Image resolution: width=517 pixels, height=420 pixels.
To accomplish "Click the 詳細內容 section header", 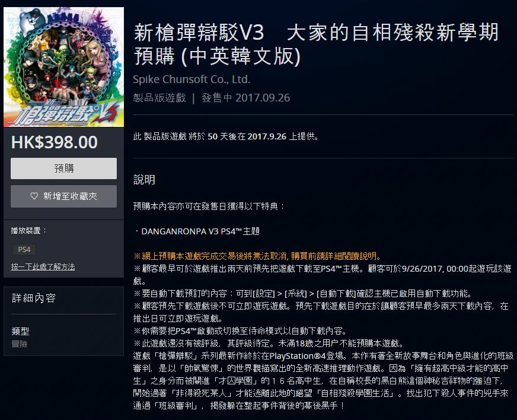I will pos(34,298).
